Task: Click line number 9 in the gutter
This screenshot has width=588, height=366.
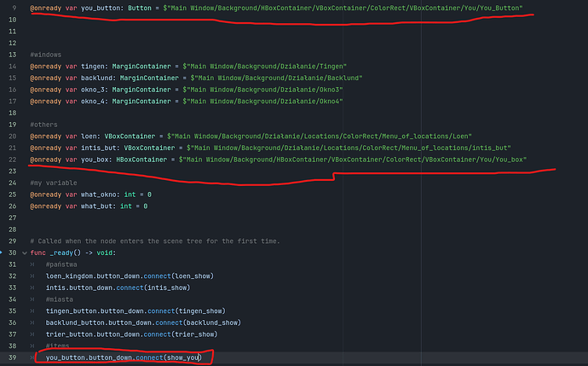Action: (14, 8)
